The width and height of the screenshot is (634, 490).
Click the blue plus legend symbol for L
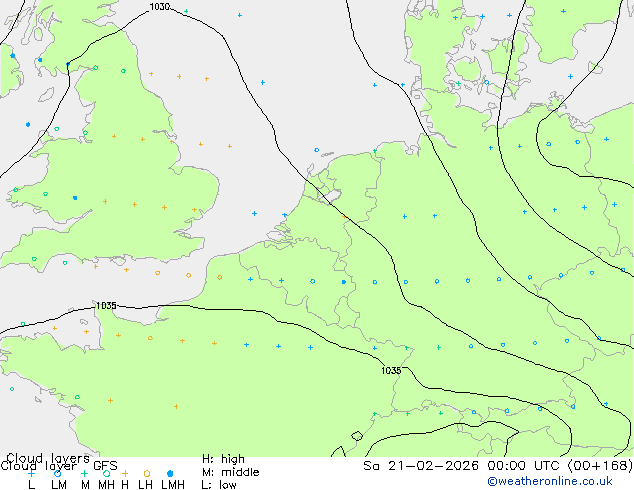point(31,473)
